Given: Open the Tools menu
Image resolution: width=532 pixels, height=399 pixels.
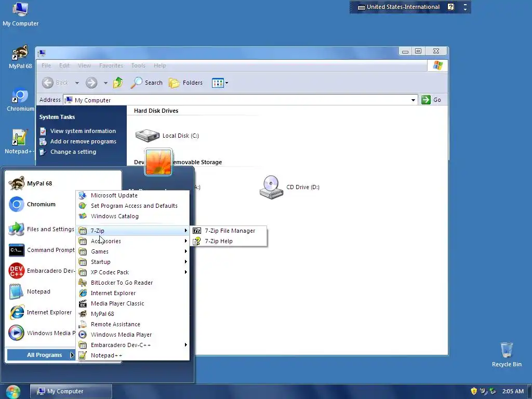Looking at the screenshot, I should (x=138, y=65).
